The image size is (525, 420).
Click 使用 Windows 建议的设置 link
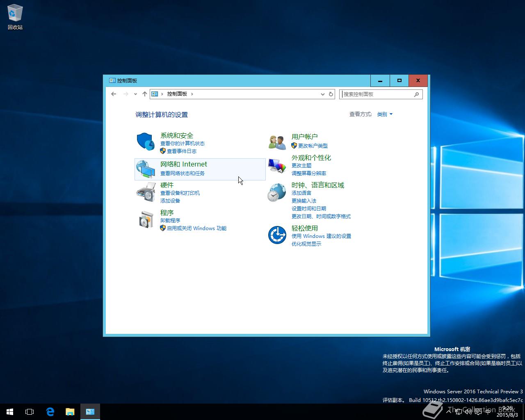click(321, 236)
